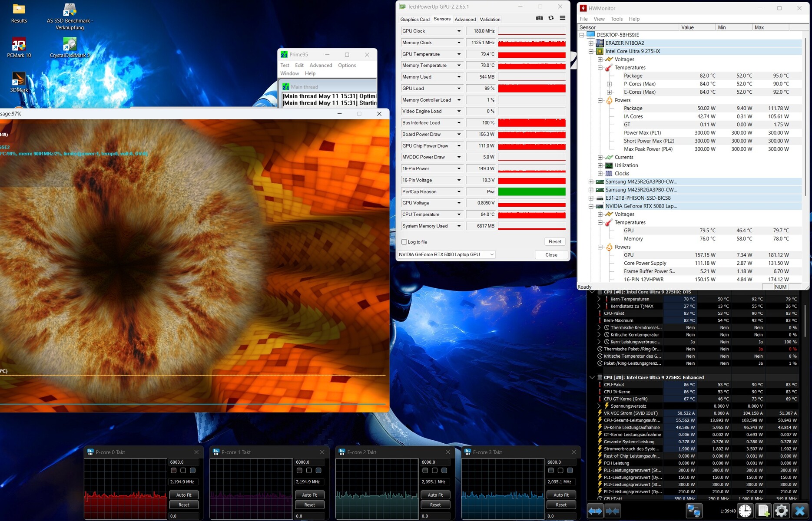Click the HWiNFO expand arrows icon
Screen dimensions: 812x521
point(595,511)
